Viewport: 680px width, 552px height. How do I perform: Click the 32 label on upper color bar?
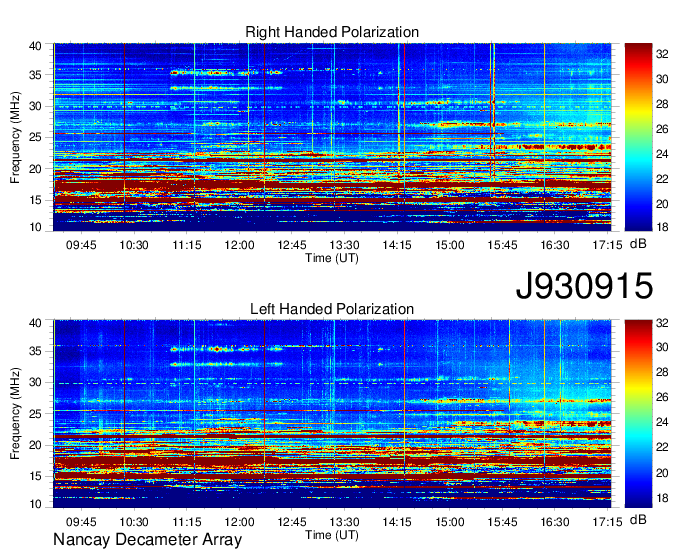662,54
